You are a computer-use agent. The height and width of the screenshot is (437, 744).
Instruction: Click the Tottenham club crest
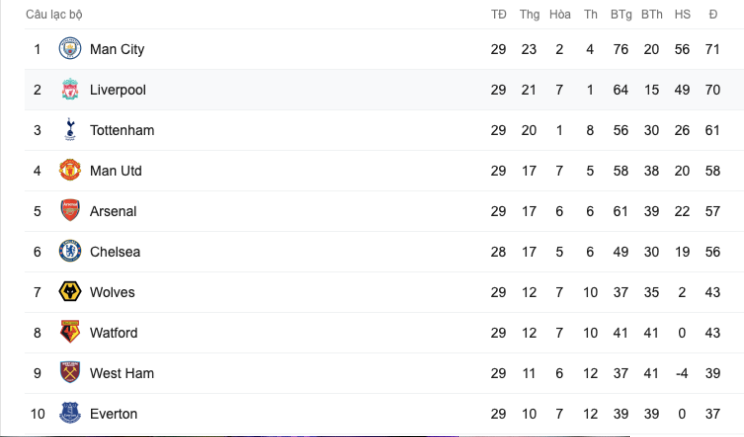[69, 130]
